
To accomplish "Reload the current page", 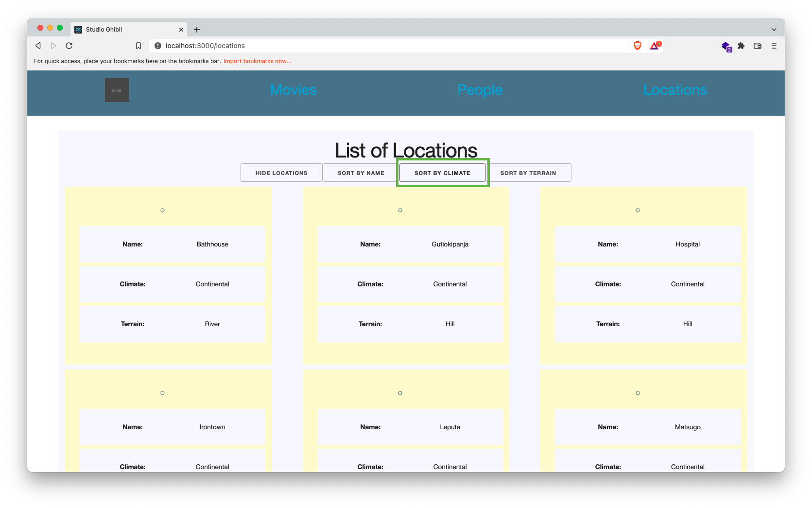I will click(x=69, y=46).
